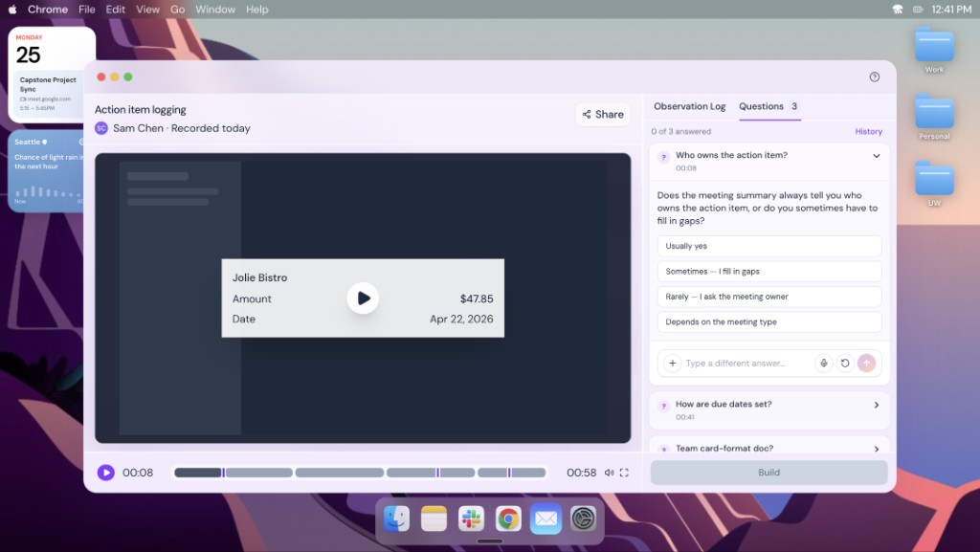Click the '0 of 3 answered' status text
Screen dimensions: 980x552
pyautogui.click(x=680, y=131)
